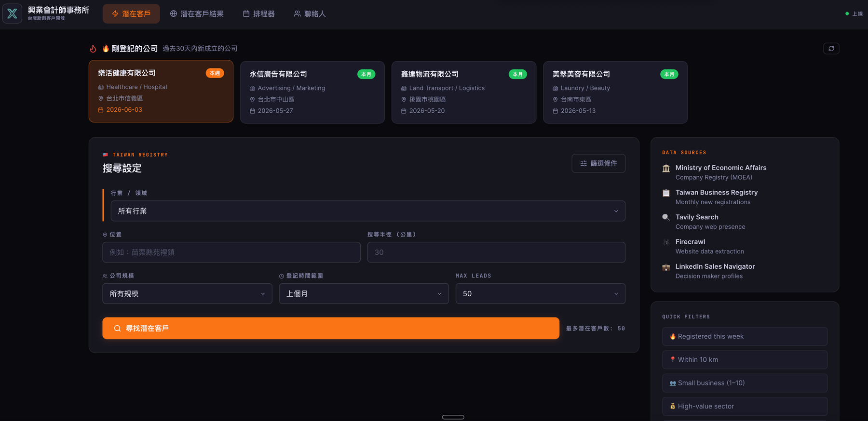Viewport: 868px width, 421px height.
Task: Click Taiwan flag icon by TAIWAN REGISTRY
Action: coord(105,155)
